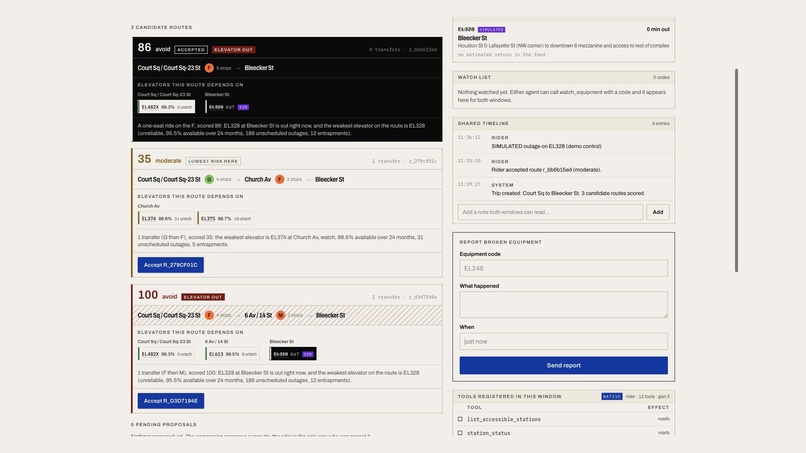This screenshot has width=806, height=453.
Task: Click the SIM badge on EL328 in the 100 route
Action: tap(307, 354)
